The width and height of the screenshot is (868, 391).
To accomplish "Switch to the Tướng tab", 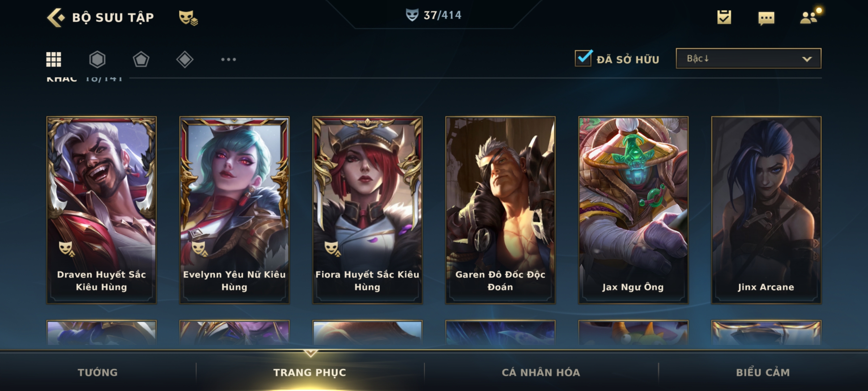I will pyautogui.click(x=98, y=372).
